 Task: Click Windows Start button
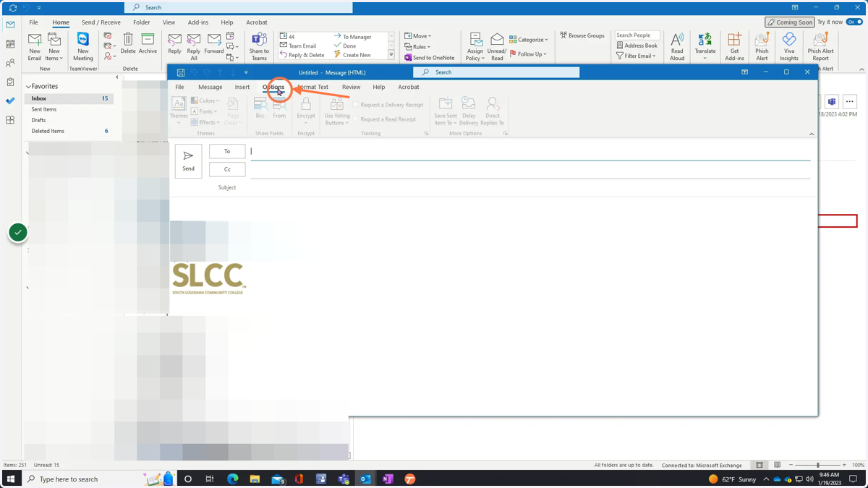click(x=11, y=479)
